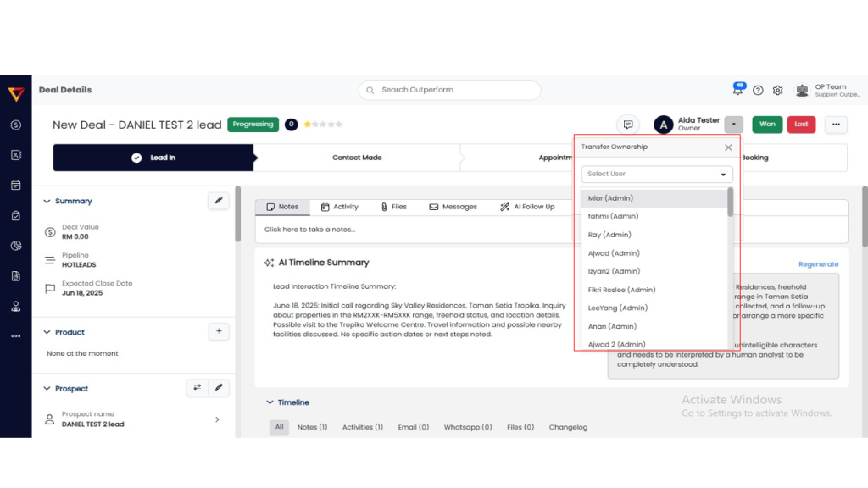Edit Summary using the pencil icon
Screen dimensions: 868x488
[219, 201]
